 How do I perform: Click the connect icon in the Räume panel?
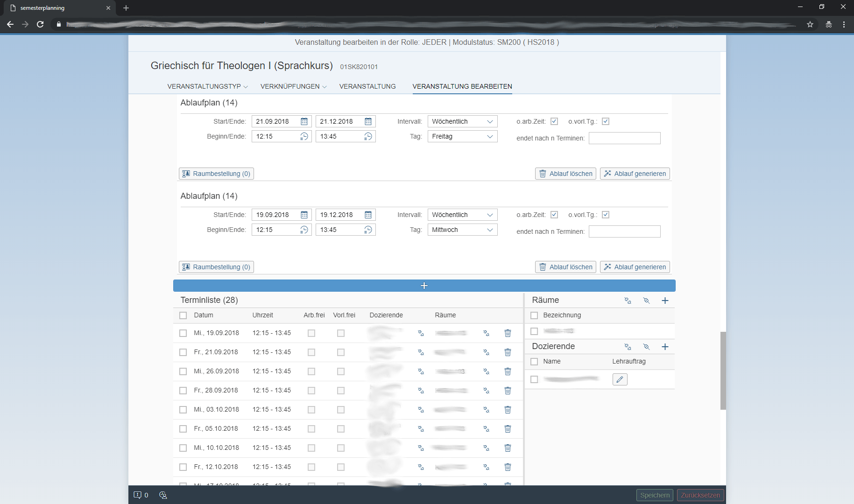(628, 300)
